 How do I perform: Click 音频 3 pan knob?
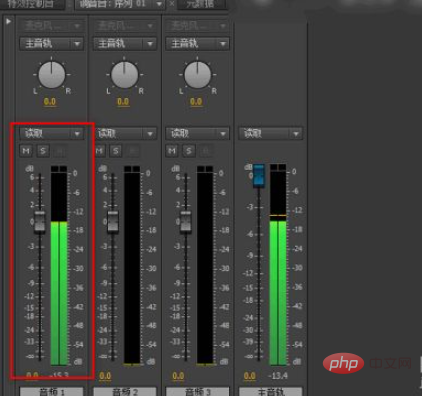(197, 75)
